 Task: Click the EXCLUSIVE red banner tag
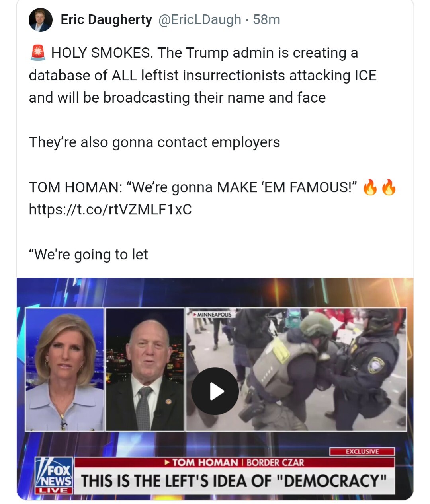click(362, 451)
